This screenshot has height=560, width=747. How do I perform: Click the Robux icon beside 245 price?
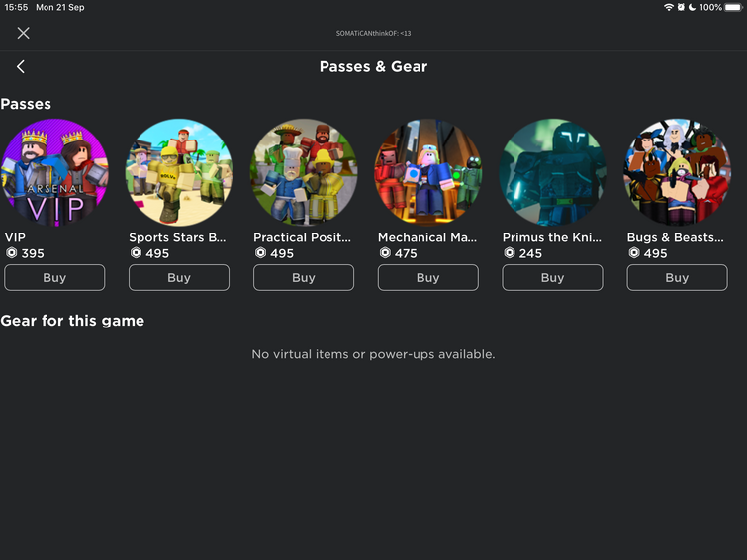(510, 253)
